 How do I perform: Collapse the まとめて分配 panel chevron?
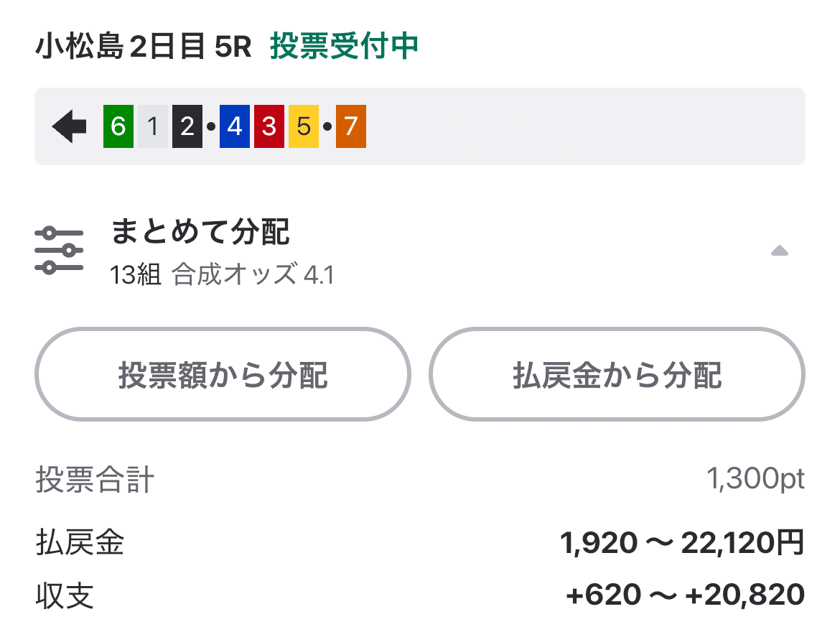coord(780,251)
